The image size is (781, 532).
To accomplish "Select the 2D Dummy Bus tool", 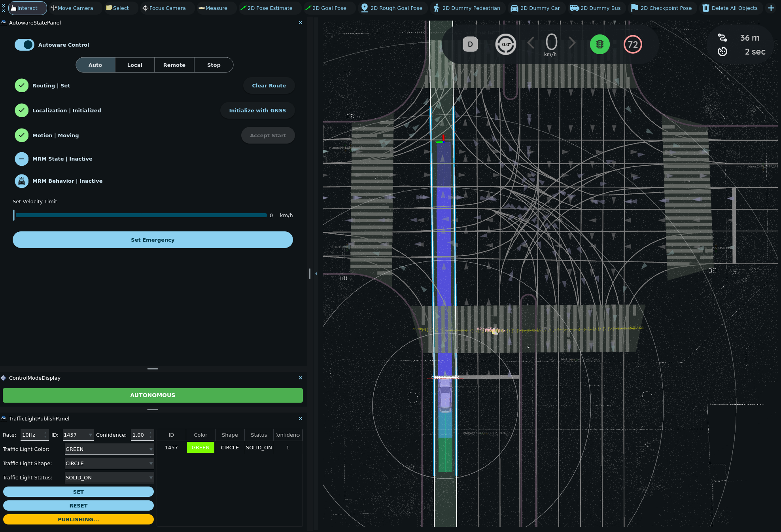I will click(x=595, y=8).
